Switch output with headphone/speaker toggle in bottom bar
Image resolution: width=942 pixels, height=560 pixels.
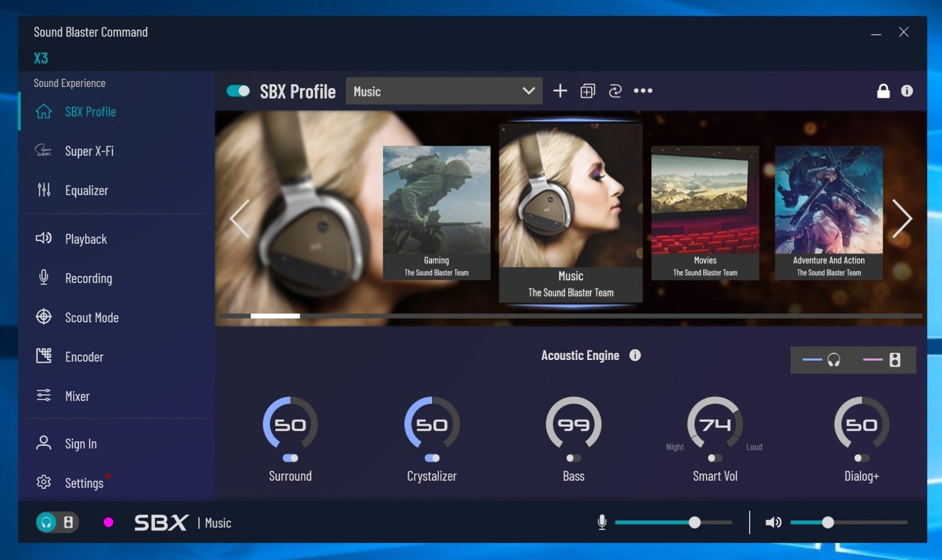click(x=57, y=522)
